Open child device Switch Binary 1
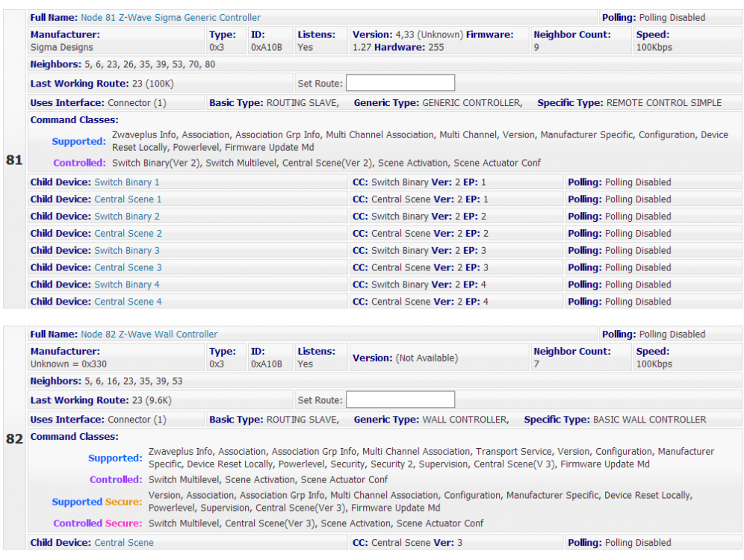This screenshot has height=560, width=744. tap(126, 182)
